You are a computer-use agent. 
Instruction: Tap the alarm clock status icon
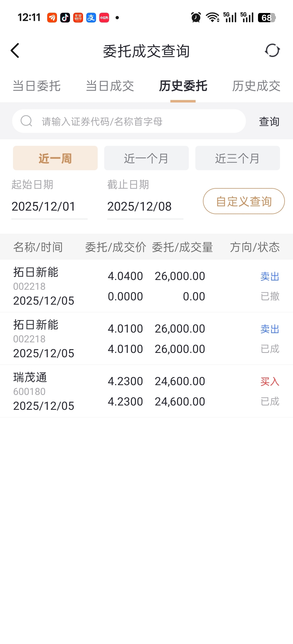click(x=196, y=18)
